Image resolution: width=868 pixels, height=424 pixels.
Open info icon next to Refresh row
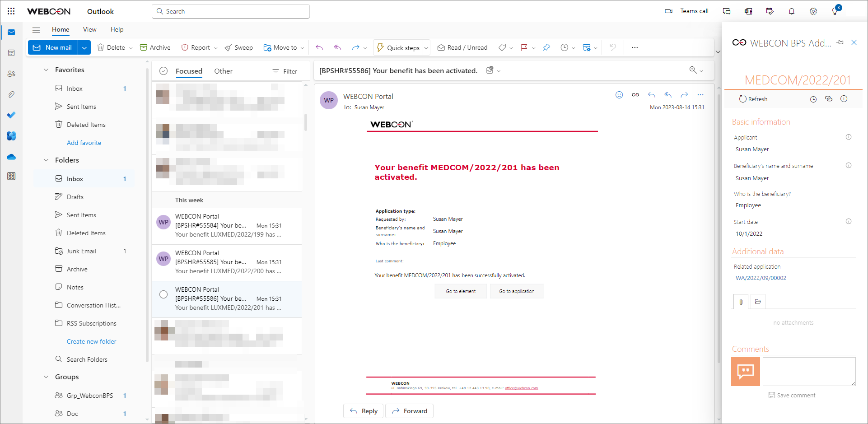click(844, 99)
